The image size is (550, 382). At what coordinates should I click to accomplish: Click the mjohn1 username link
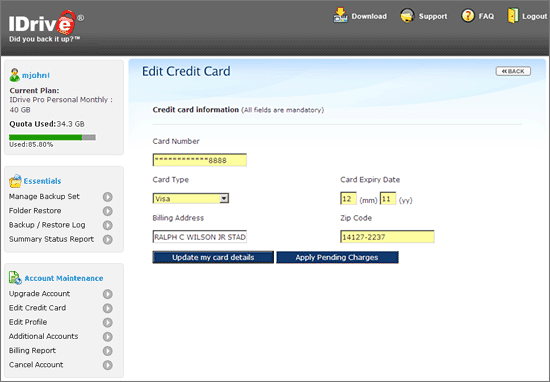tap(36, 75)
